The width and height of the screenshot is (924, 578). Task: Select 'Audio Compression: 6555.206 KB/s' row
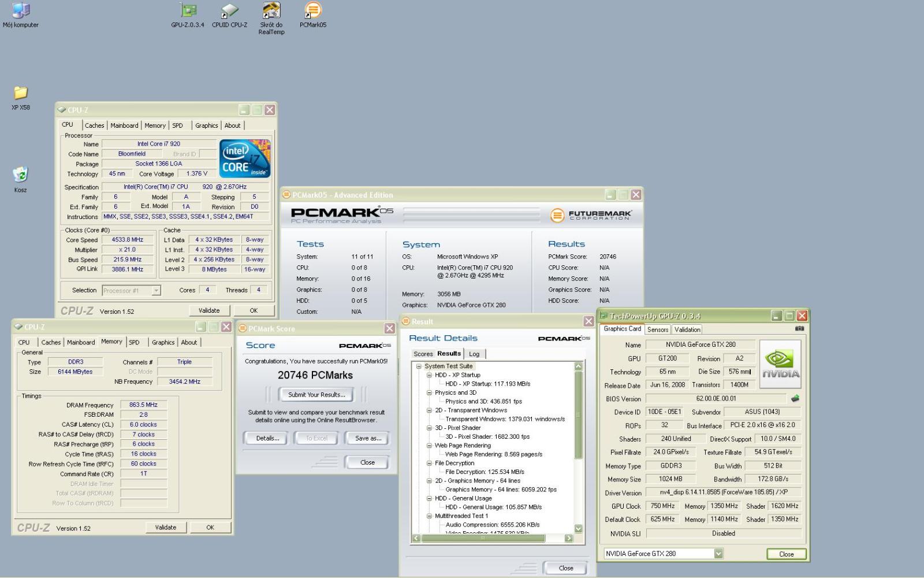pyautogui.click(x=493, y=525)
